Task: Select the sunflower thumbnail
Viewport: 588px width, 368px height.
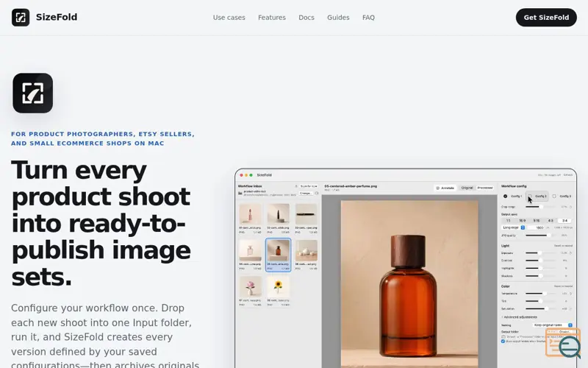Action: point(278,287)
